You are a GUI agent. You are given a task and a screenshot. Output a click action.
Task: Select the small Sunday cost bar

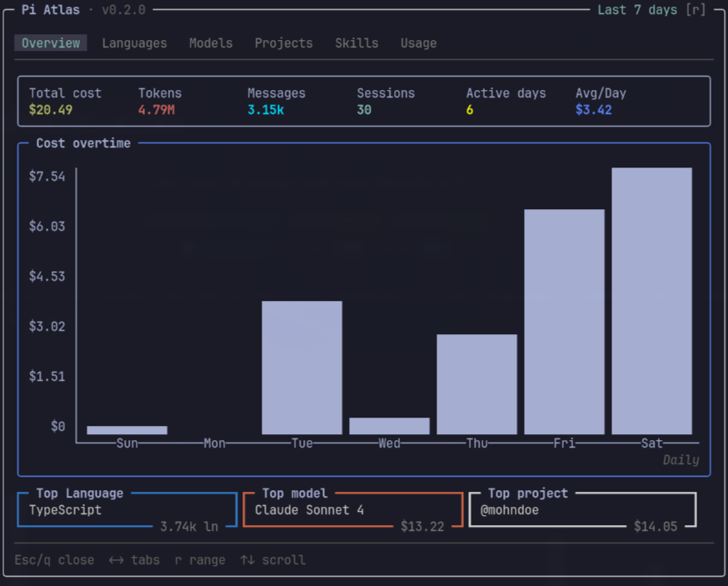click(127, 430)
